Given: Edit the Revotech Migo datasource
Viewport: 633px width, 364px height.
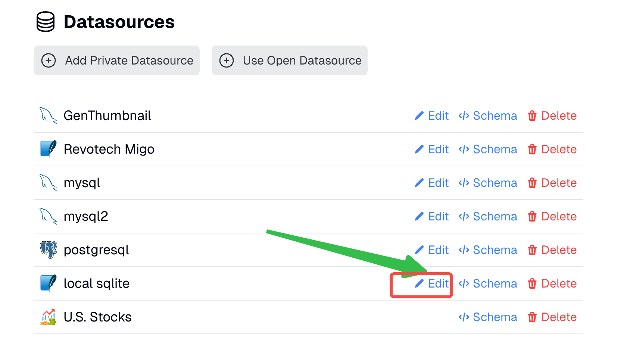Looking at the screenshot, I should click(x=432, y=149).
